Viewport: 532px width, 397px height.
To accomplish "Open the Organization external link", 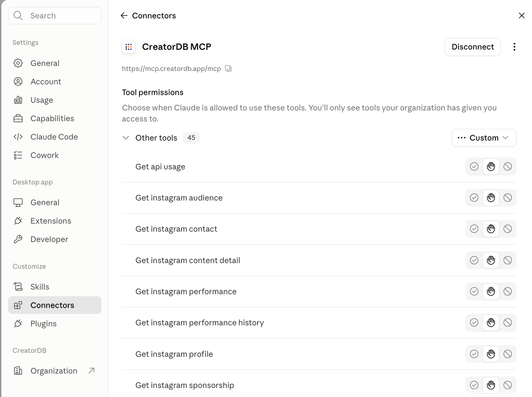I will pos(55,371).
